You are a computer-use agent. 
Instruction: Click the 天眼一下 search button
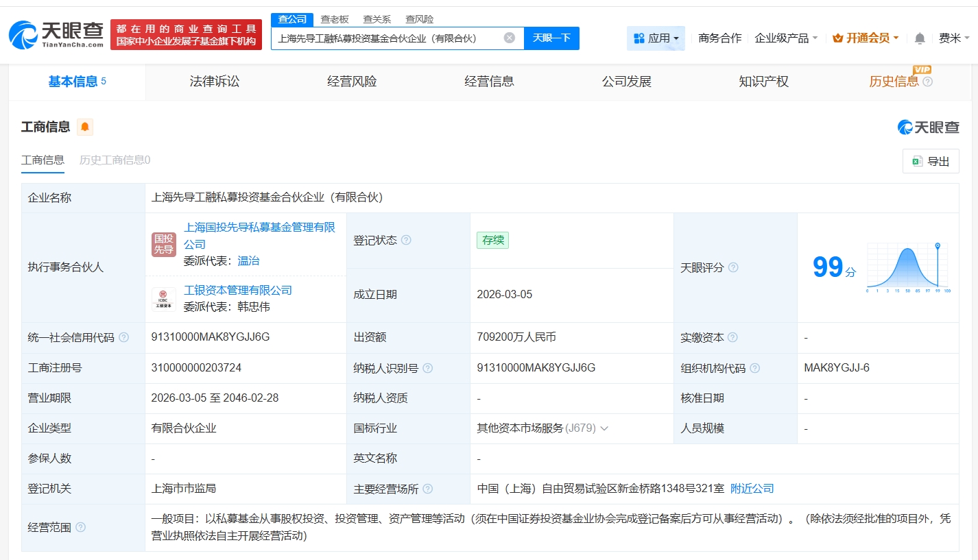tap(551, 38)
